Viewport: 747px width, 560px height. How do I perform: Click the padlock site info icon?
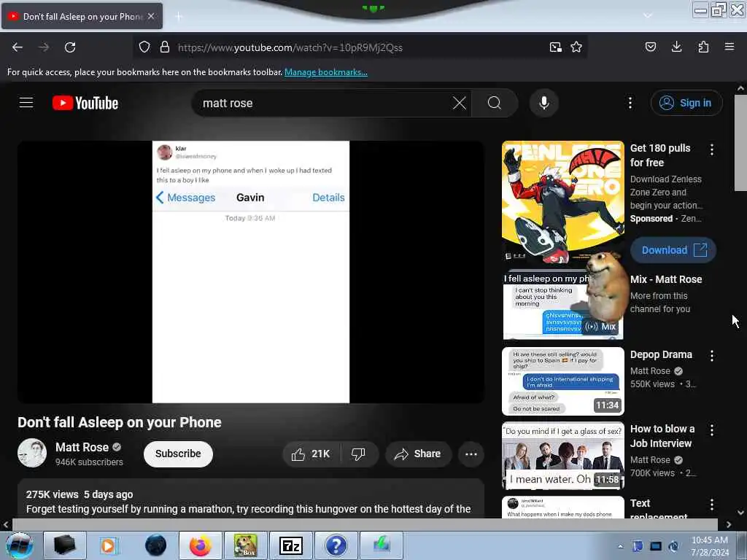pos(165,47)
